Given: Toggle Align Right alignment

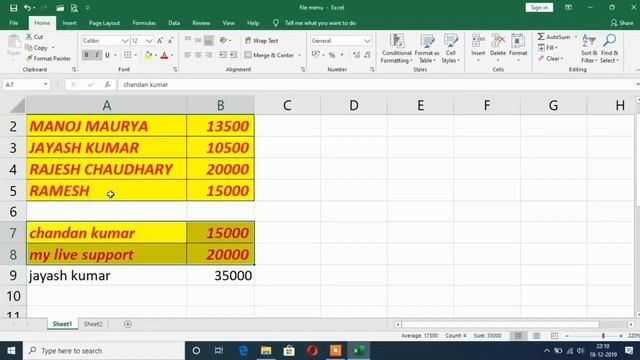Looking at the screenshot, I should (209, 55).
